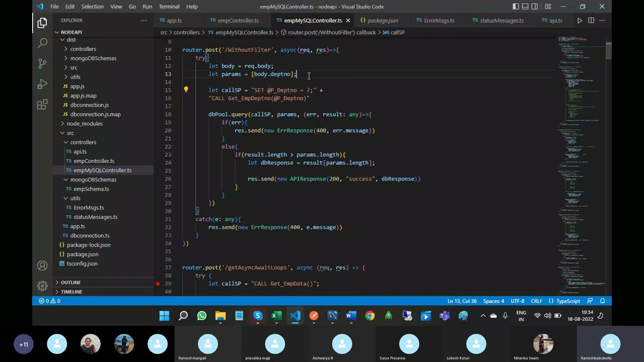Open the Selection menu

coord(93,7)
